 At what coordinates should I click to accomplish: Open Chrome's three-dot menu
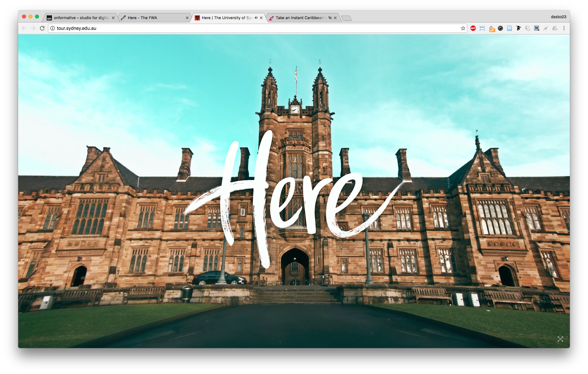564,28
